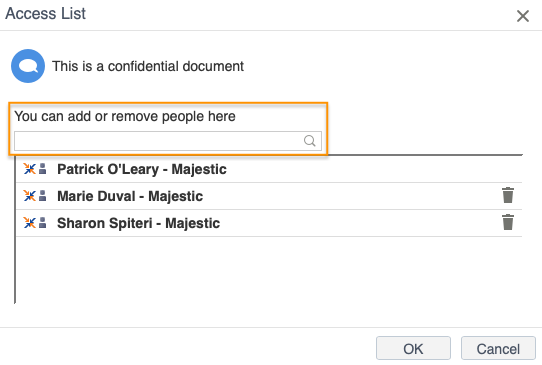542x365 pixels.
Task: Remove Sharon Spiteri using trash icon
Action: click(507, 222)
